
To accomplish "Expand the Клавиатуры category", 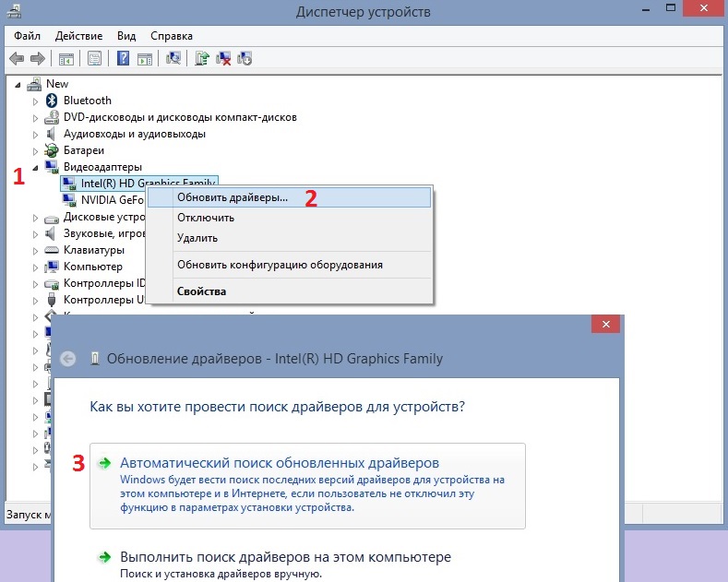I will [x=35, y=251].
